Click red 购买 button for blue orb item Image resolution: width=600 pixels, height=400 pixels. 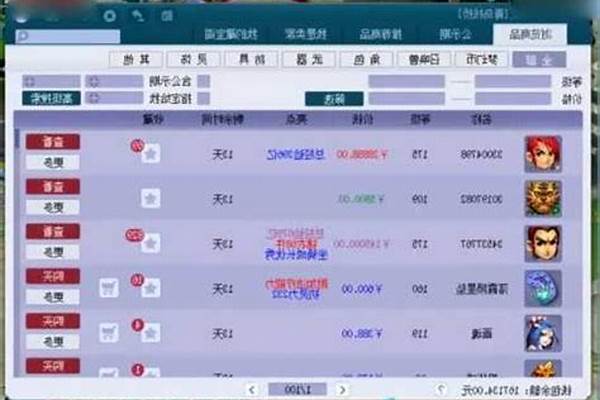coord(53,276)
